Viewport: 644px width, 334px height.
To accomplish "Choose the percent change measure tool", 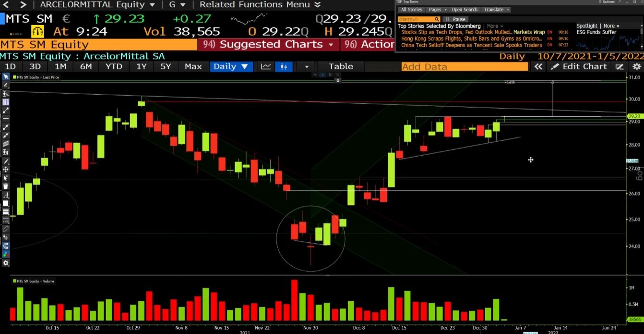I will (x=6, y=93).
